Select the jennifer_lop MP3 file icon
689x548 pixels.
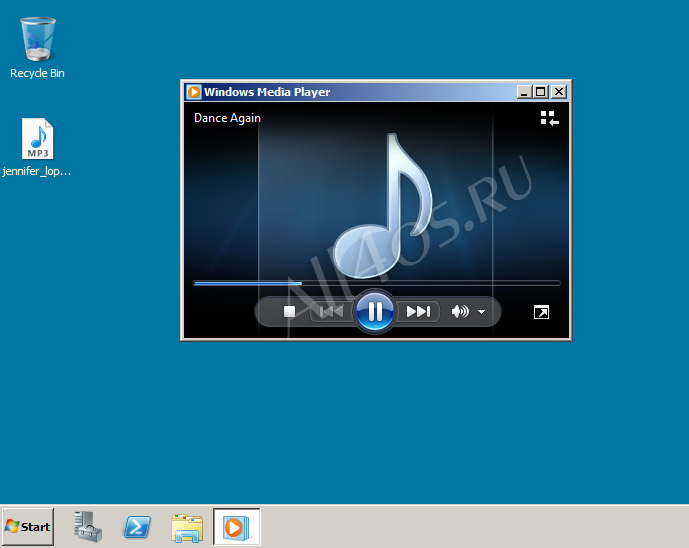37,147
